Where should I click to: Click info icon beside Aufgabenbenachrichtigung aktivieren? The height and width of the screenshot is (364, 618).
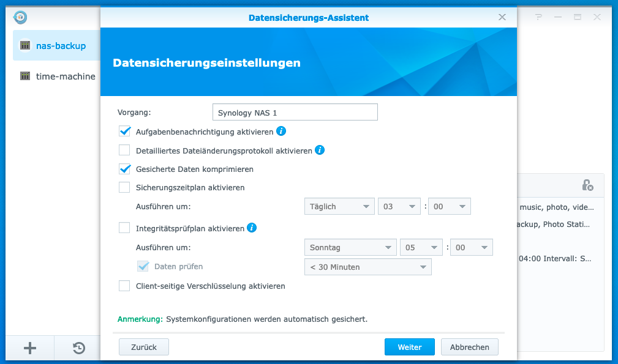(281, 131)
